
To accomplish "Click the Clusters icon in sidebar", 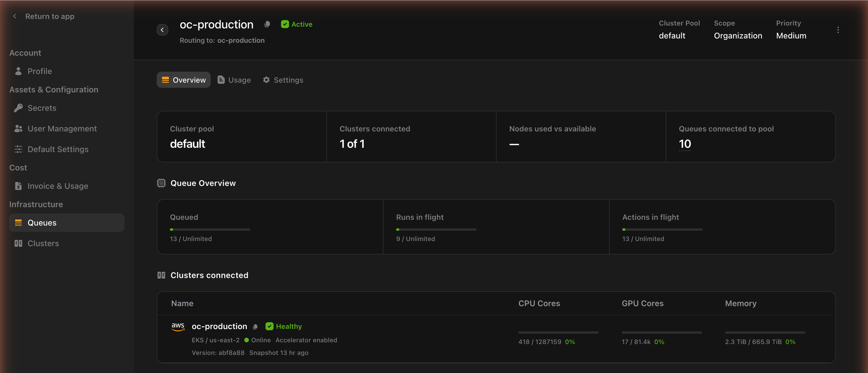I will click(x=19, y=243).
